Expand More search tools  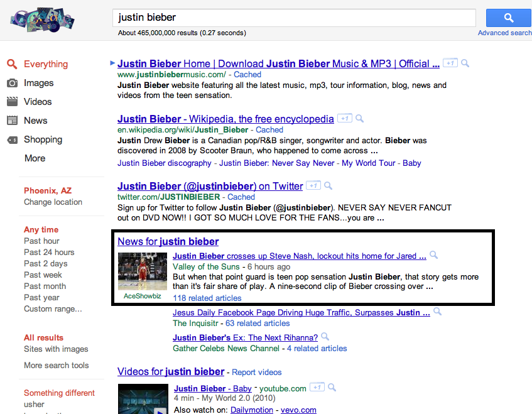click(x=57, y=365)
